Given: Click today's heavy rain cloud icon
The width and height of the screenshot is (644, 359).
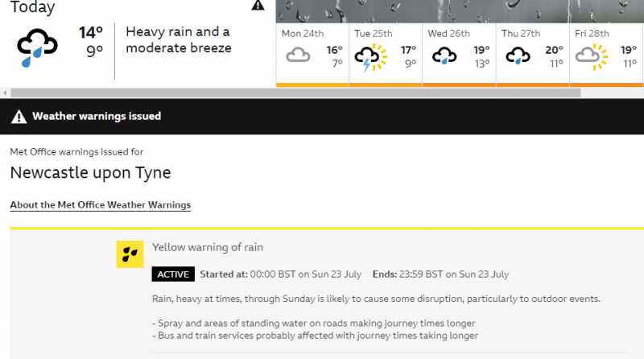Looking at the screenshot, I should 38,49.
